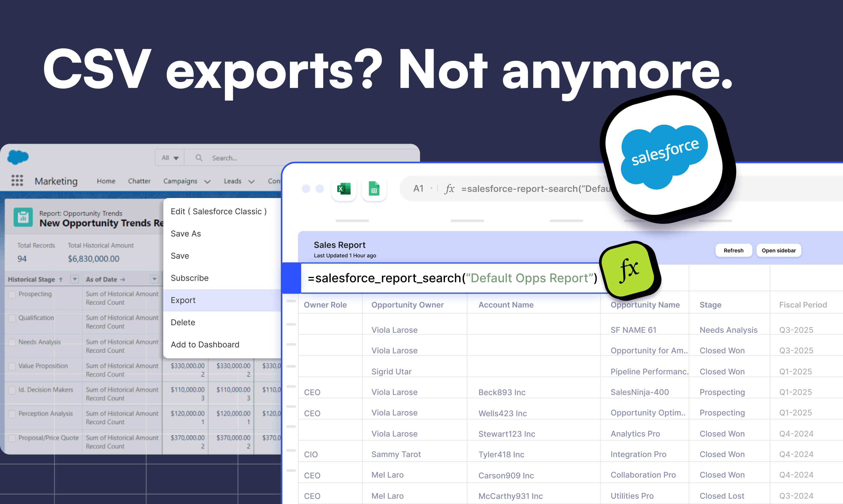Choose Add to Dashboard menu item
The width and height of the screenshot is (843, 504).
tap(222, 344)
